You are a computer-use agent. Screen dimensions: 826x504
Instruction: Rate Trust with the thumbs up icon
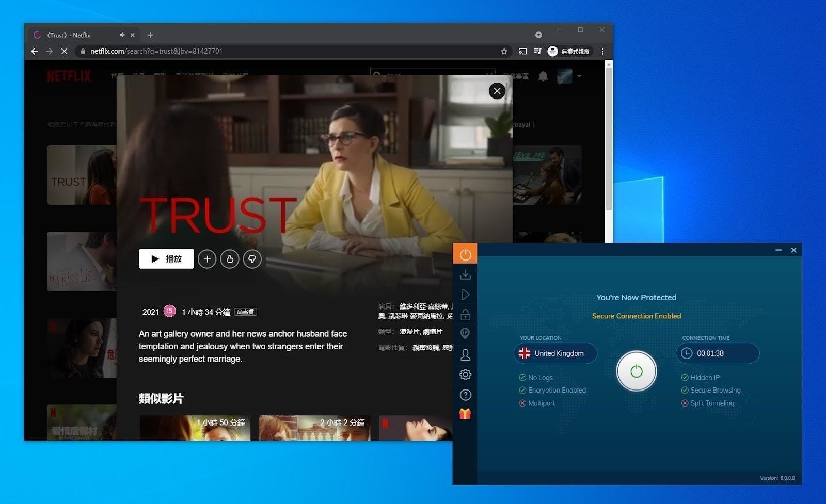tap(230, 259)
